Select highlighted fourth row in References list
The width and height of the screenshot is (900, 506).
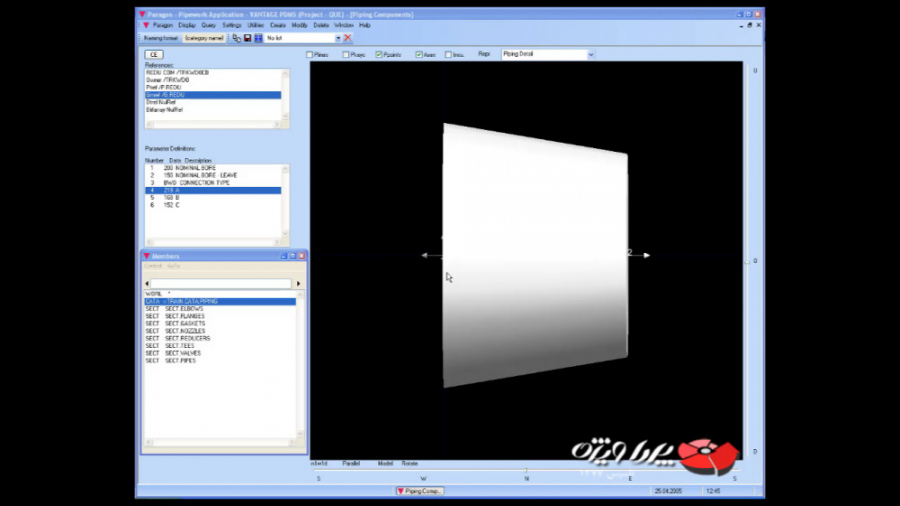213,95
